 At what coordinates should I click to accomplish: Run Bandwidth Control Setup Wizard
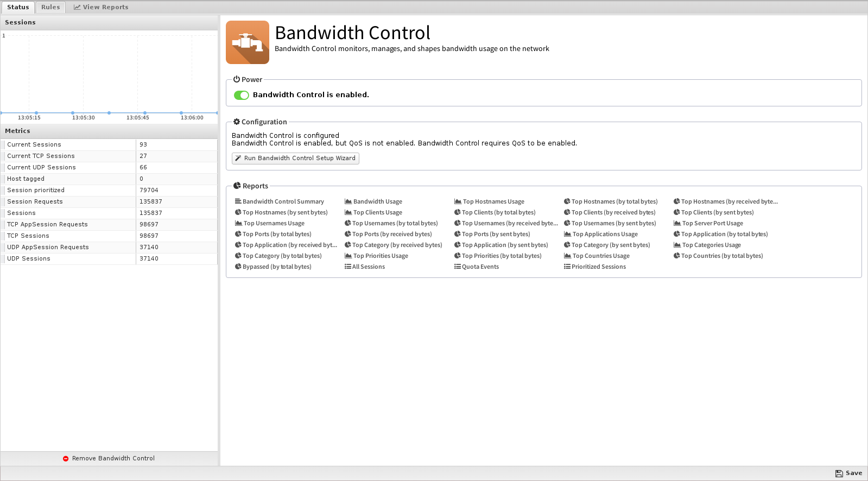click(x=295, y=159)
